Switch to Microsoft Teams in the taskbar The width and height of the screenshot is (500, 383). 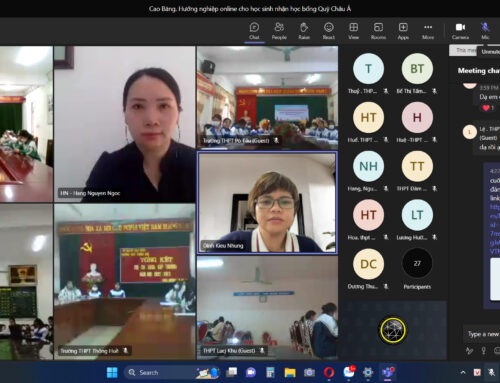(388, 372)
